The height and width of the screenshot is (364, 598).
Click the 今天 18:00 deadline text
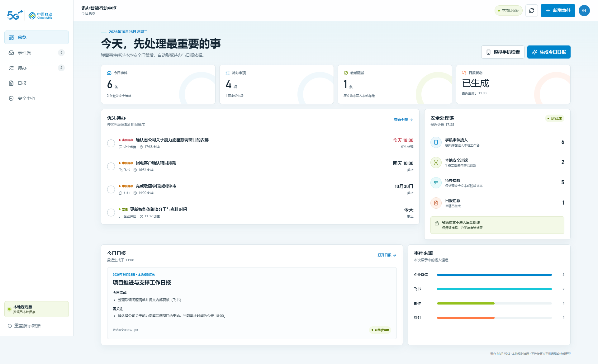pos(403,140)
